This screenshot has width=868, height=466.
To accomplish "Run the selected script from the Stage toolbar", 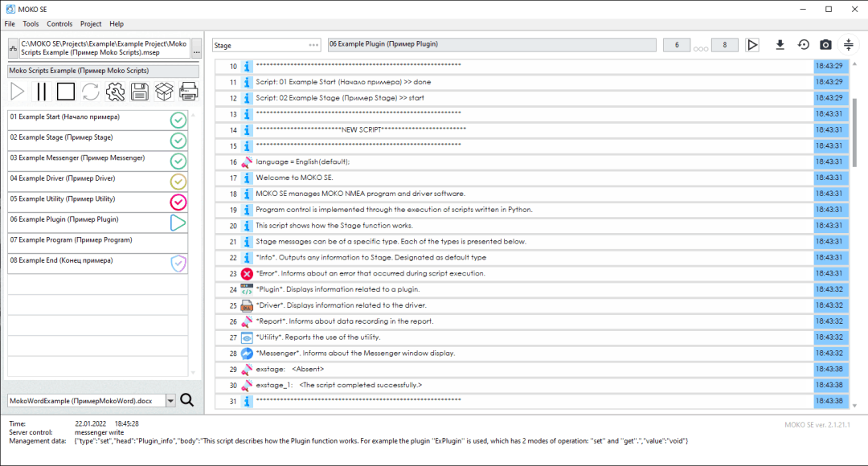I will click(x=752, y=45).
